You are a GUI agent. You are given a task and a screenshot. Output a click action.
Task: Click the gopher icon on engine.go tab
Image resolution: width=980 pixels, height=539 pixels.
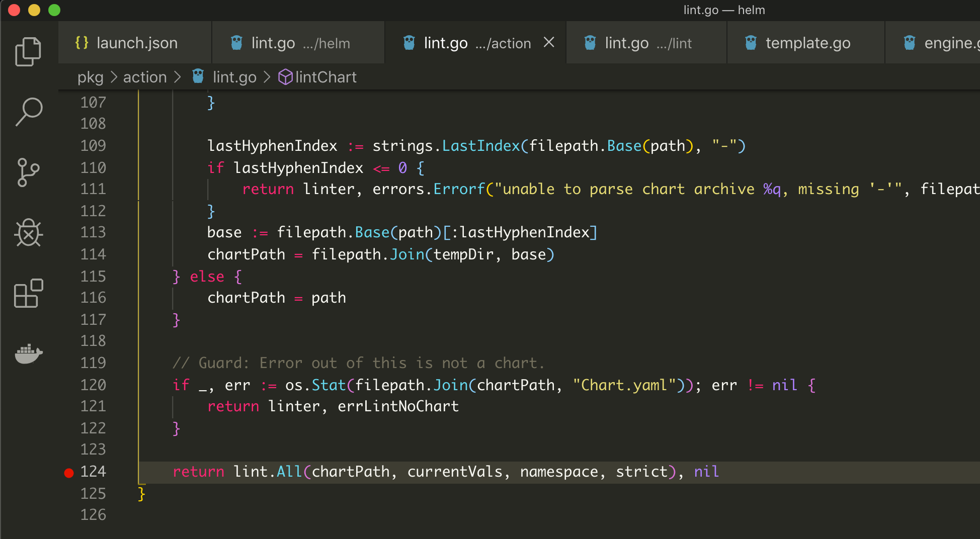coord(910,43)
